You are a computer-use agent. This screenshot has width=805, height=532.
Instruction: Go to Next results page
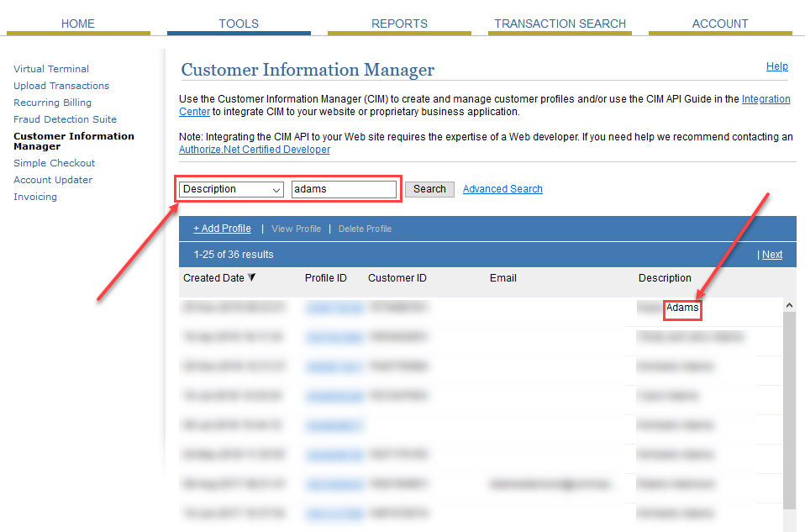772,255
